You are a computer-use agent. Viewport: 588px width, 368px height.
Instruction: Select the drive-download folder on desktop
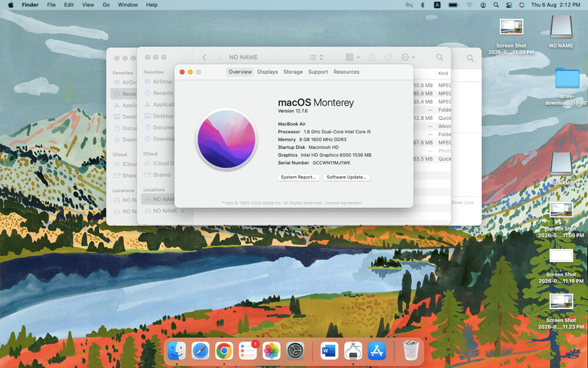[x=567, y=87]
